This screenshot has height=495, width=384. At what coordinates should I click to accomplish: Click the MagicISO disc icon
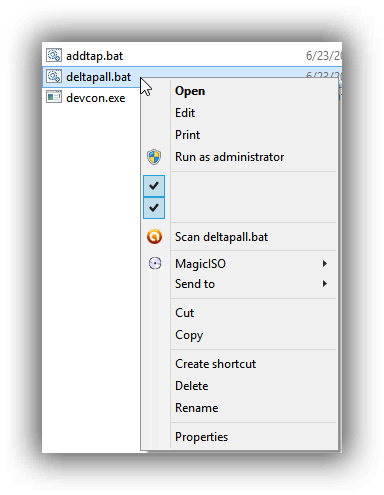point(155,263)
